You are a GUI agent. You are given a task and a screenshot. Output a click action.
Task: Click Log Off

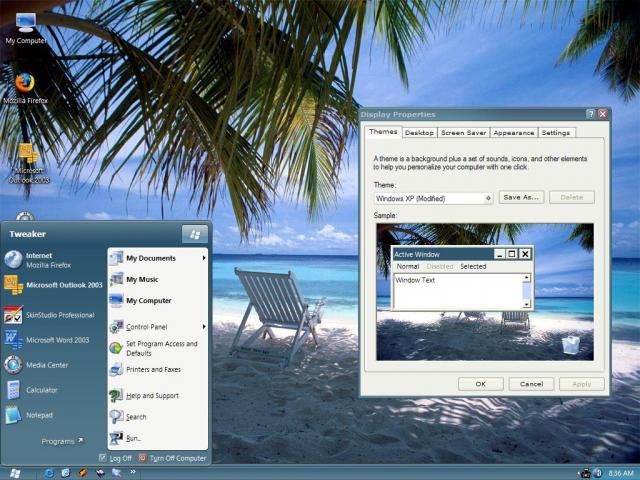[x=116, y=458]
